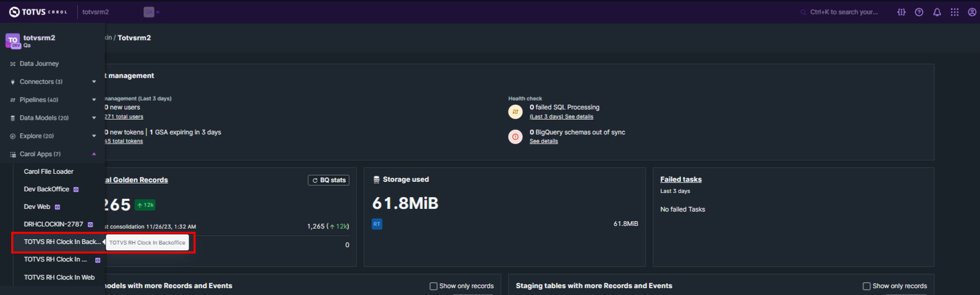Open the apps grid launcher icon
The height and width of the screenshot is (295, 980).
(x=954, y=12)
